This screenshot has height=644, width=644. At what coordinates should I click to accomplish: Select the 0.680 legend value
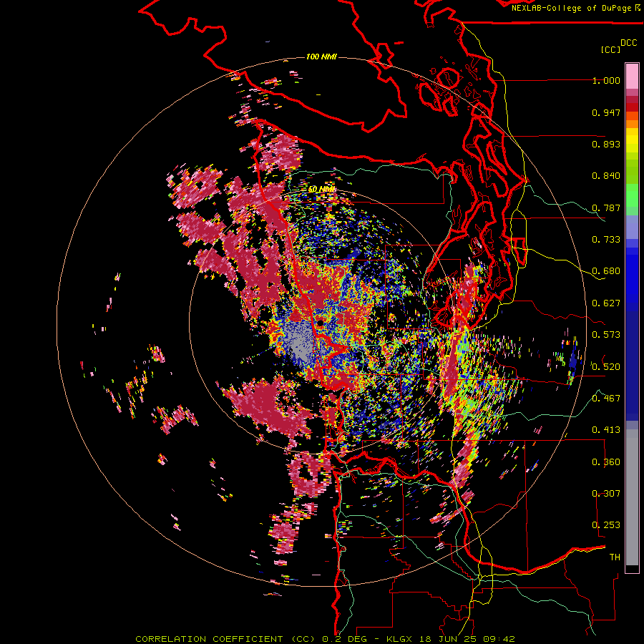point(606,271)
